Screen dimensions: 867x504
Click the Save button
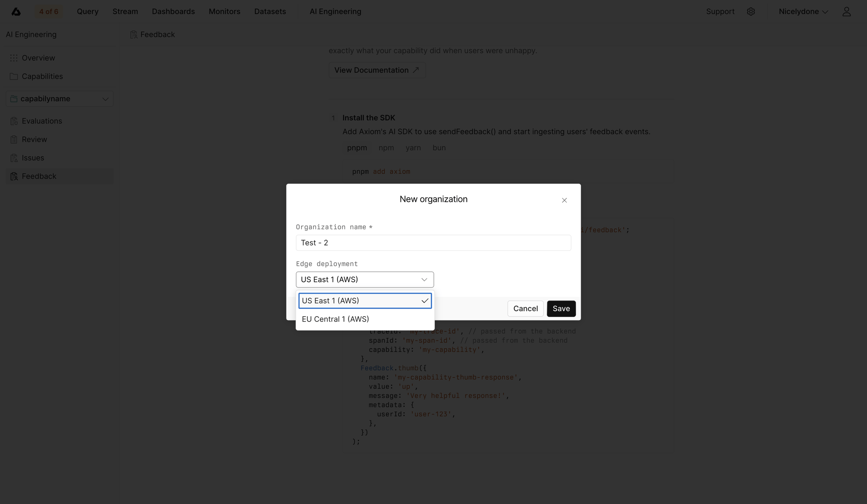[x=561, y=309]
